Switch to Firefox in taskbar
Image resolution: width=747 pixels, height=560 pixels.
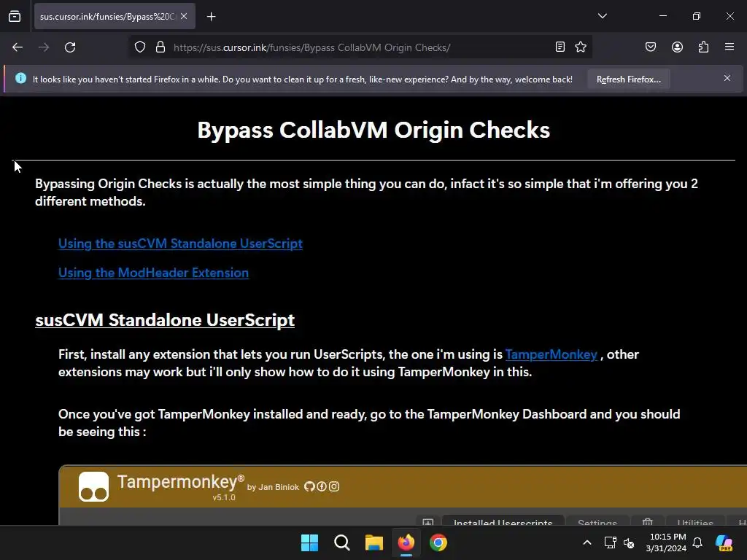coord(406,542)
